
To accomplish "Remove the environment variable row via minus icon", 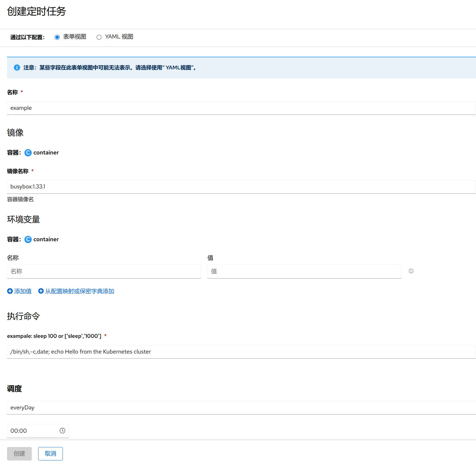I will 411,271.
